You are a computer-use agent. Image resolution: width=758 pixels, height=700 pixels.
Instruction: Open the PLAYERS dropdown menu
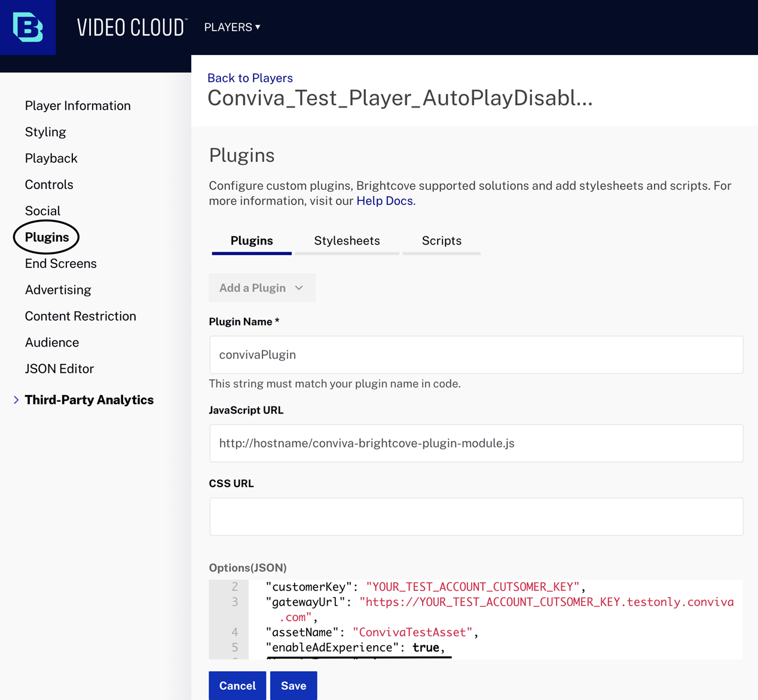(232, 27)
